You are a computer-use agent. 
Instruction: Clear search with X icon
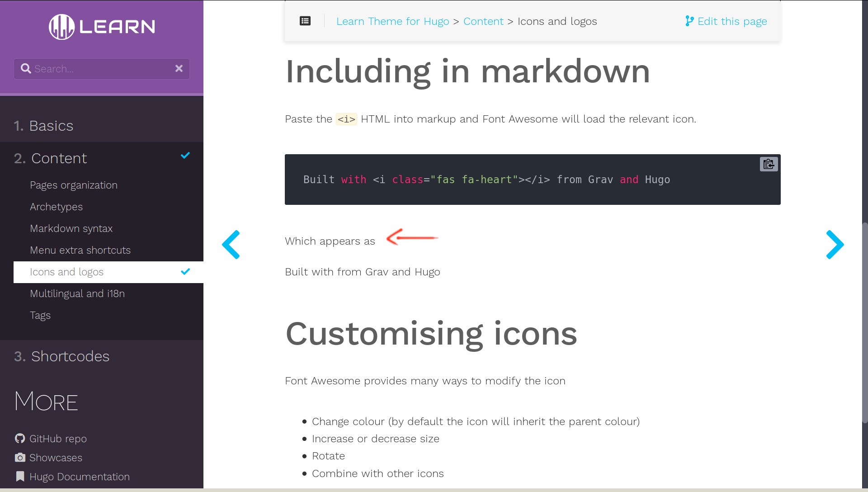click(x=179, y=68)
